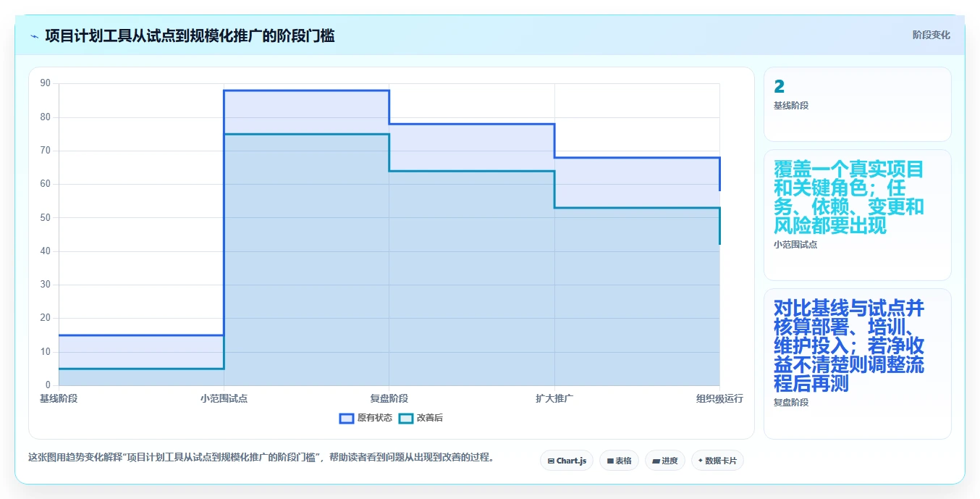This screenshot has width=980, height=499.
Task: Click the 50 y-axis value
Action: tap(46, 217)
